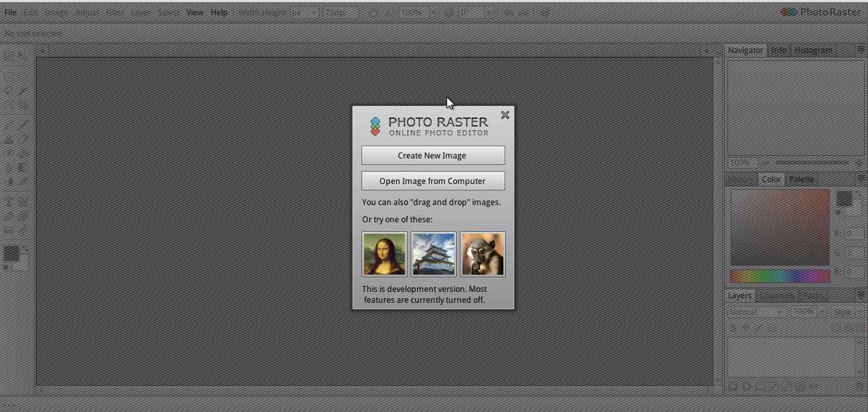Open the Filter menu
Viewport: 868px width, 412px height.
click(x=115, y=12)
